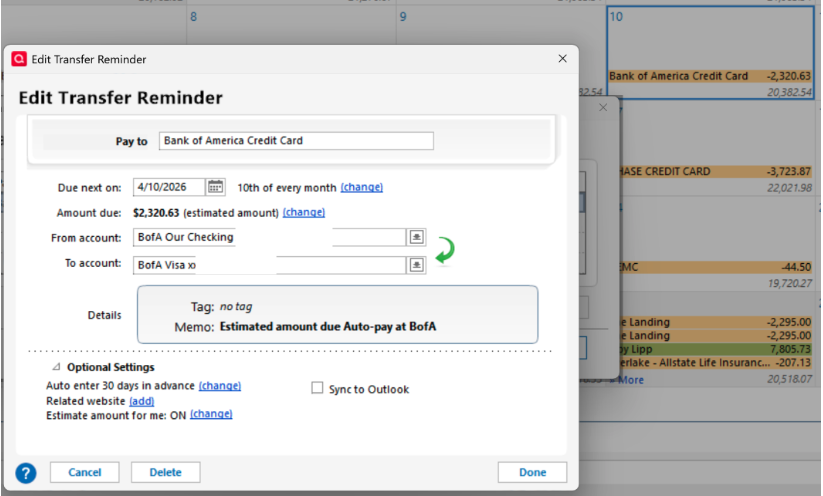Open the calendar picker beside Due next on
823x496 pixels.
pyautogui.click(x=215, y=187)
